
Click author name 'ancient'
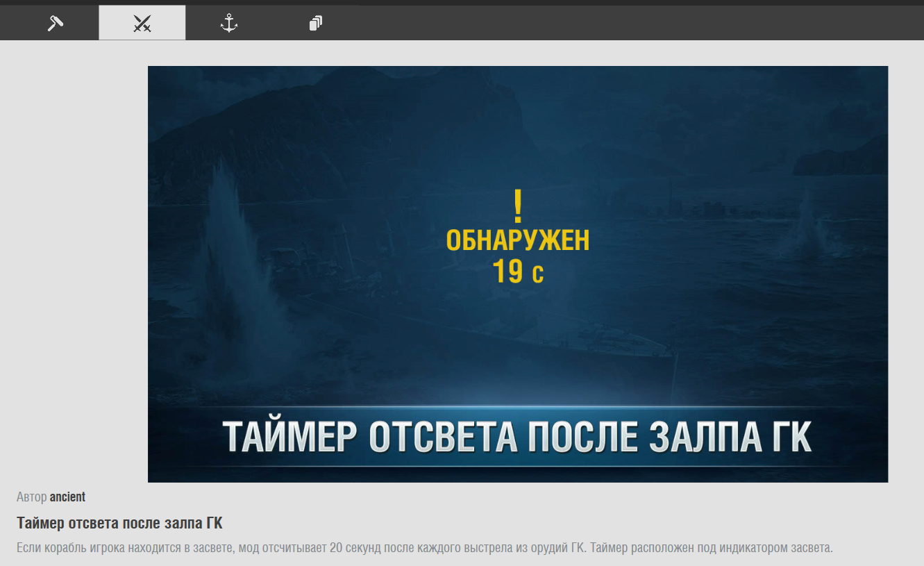coord(67,497)
